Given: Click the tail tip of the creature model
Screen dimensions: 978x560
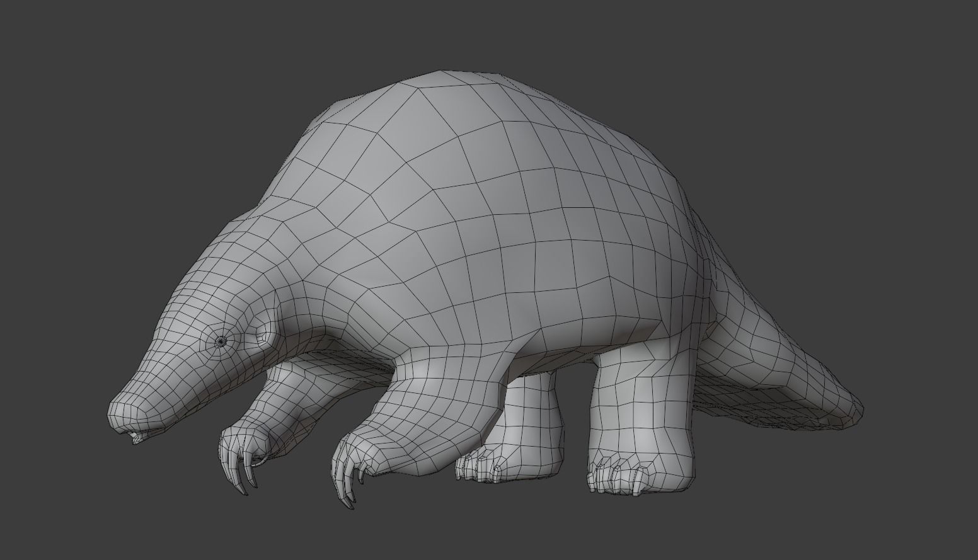Looking at the screenshot, I should coord(853,414).
